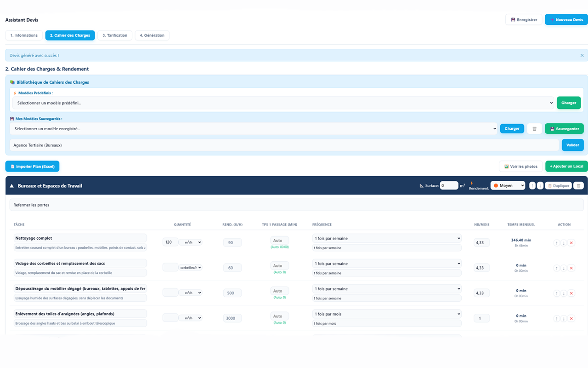Open the Mes Modèles Sauvegardés dropdown
This screenshot has height=368, width=588.
pyautogui.click(x=254, y=129)
